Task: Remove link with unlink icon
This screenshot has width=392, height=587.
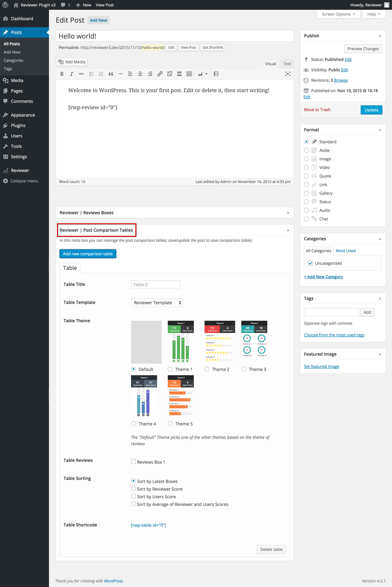Action: point(170,74)
